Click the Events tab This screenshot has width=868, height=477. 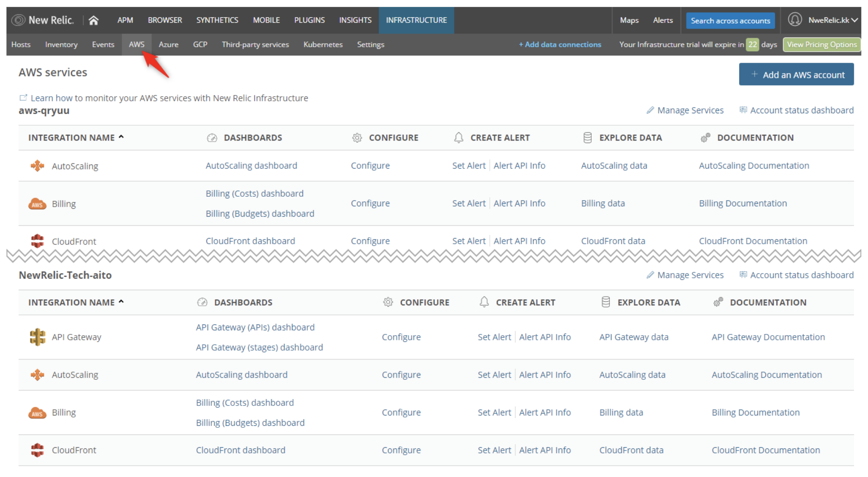click(103, 44)
